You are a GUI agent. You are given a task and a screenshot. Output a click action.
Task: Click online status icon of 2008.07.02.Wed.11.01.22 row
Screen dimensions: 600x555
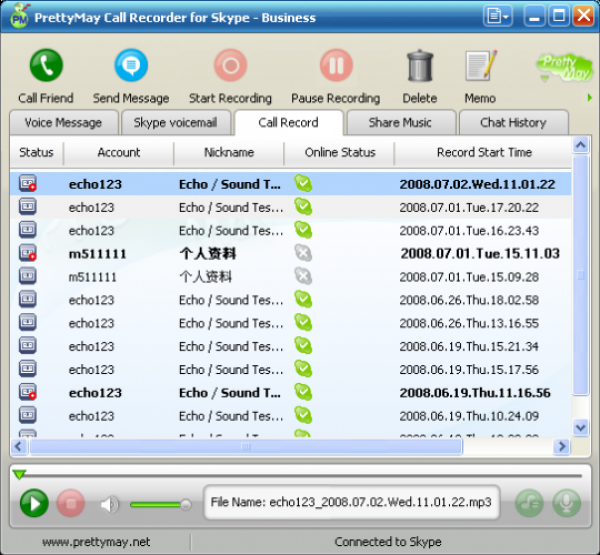tap(303, 183)
